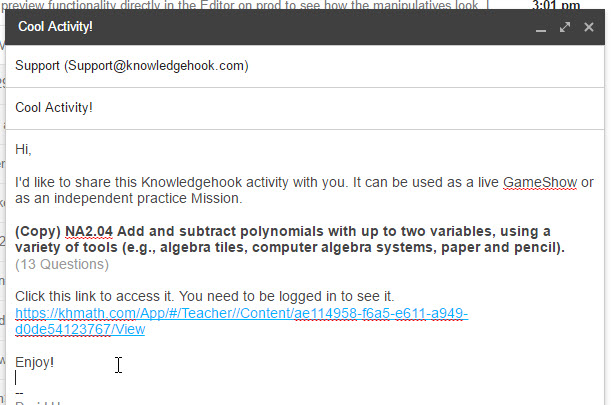Click the Cool Activity! subject field
Viewport: 611px width, 405px height.
coord(305,108)
